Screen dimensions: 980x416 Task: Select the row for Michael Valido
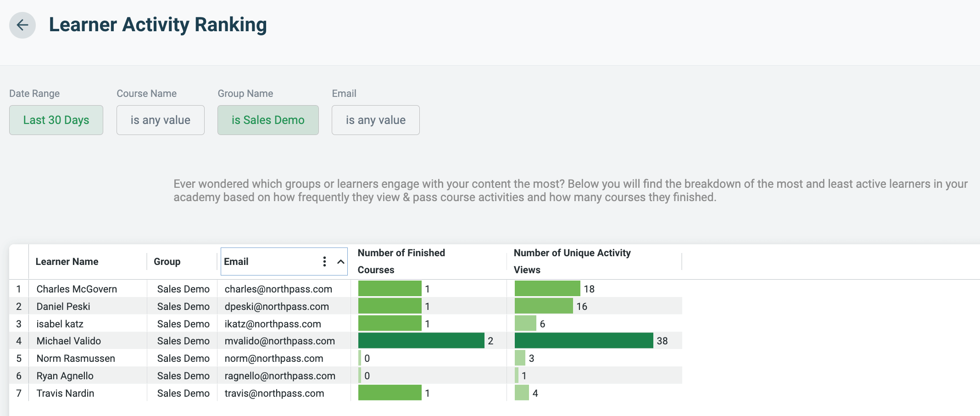click(69, 341)
